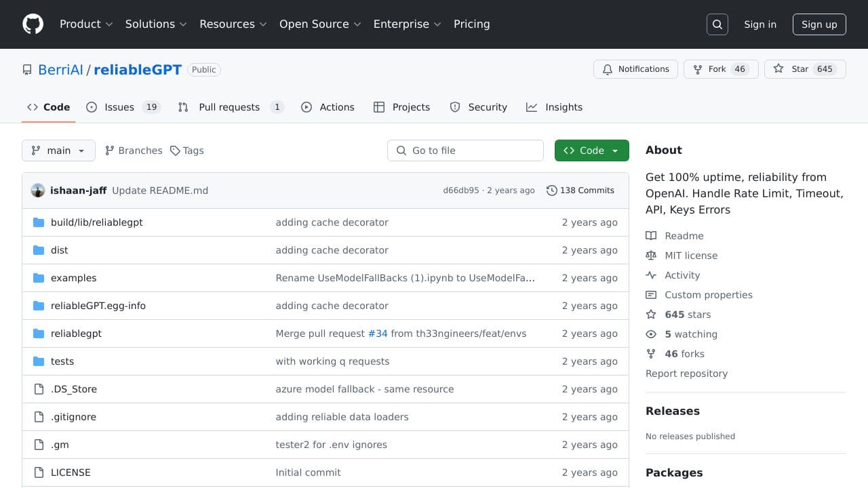Click the build/lib/reliablegpt folder icon
The width and height of the screenshot is (868, 488).
click(x=39, y=222)
